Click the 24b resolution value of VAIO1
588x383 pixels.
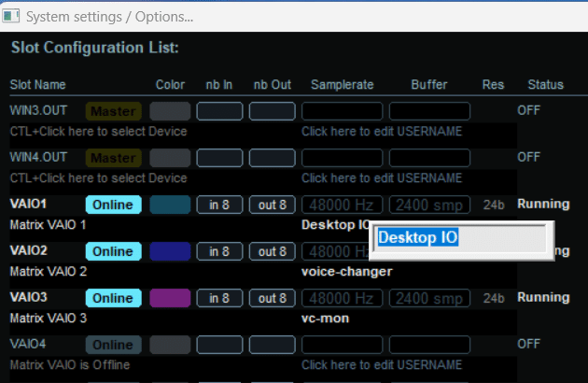(x=494, y=205)
